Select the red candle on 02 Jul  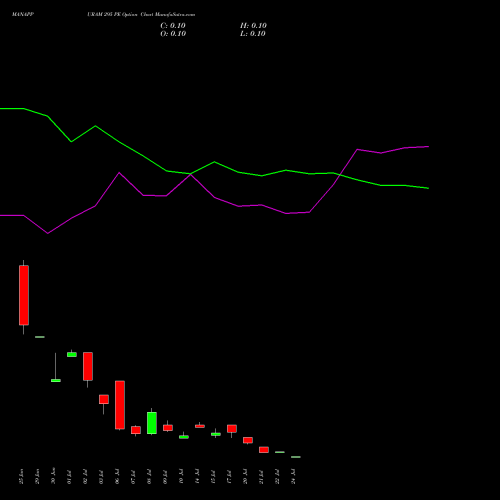88,366
